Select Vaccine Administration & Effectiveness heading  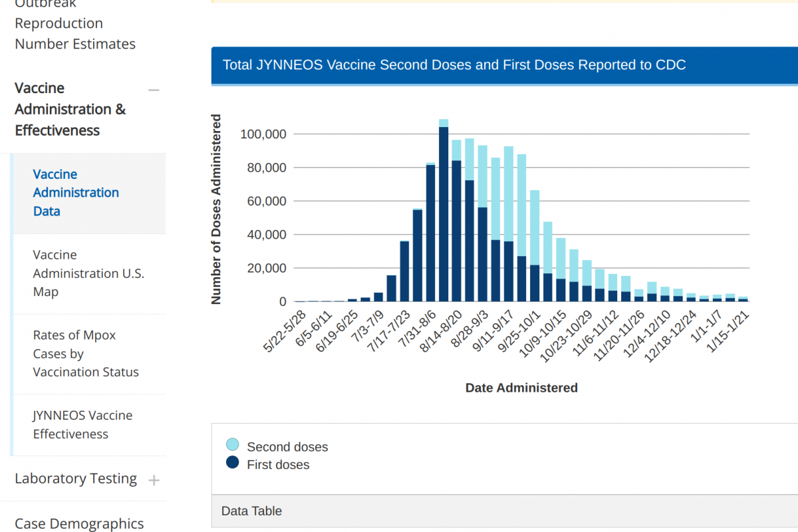tap(70, 109)
